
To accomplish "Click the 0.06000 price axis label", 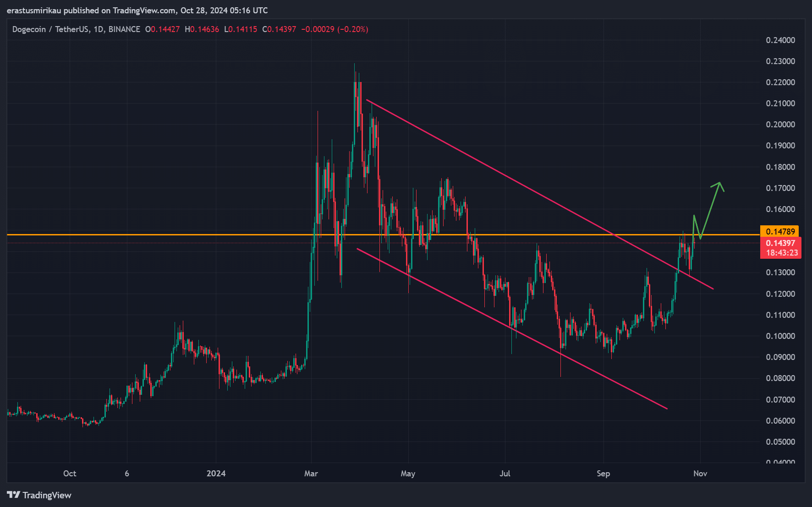I will [780, 421].
